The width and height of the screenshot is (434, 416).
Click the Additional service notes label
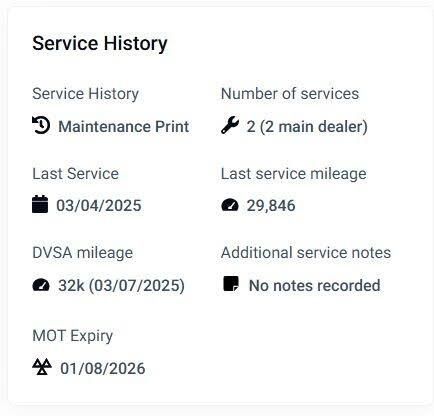(306, 253)
